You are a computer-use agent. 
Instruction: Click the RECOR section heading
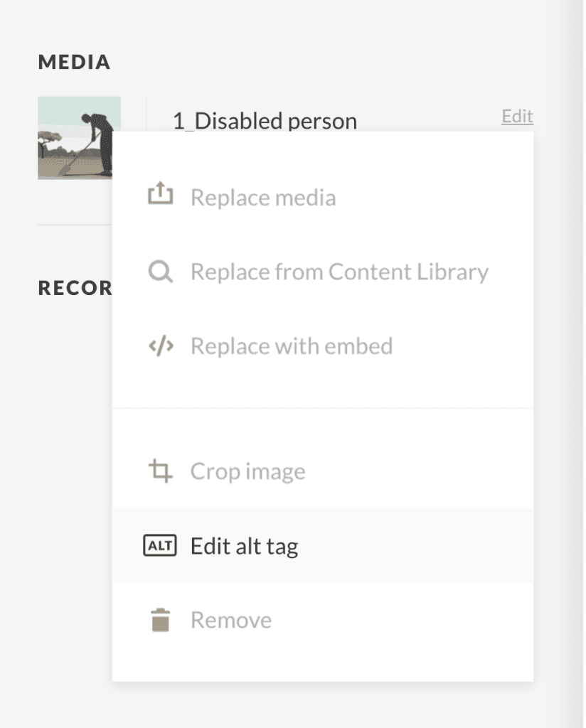click(75, 287)
